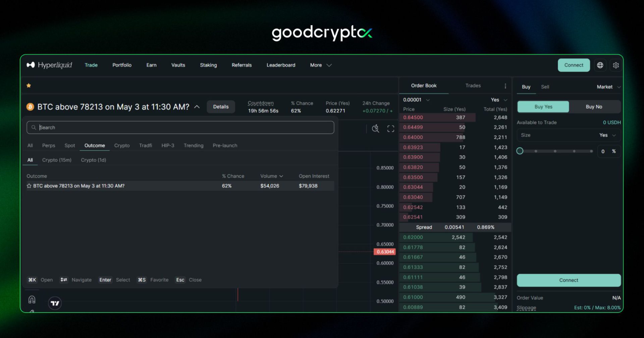The height and width of the screenshot is (338, 644).
Task: Open Staking page
Action: 208,65
